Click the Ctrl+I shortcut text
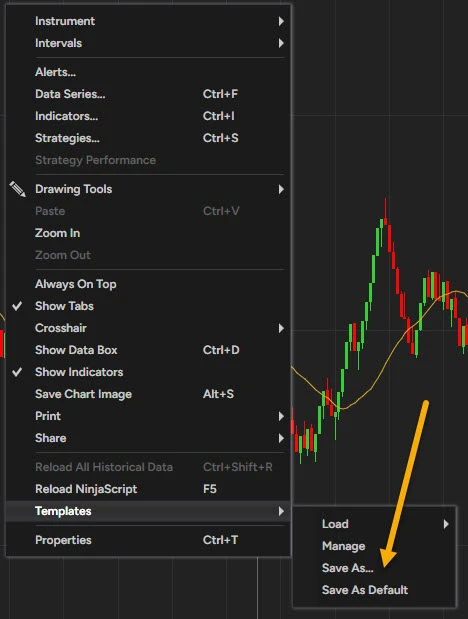 click(218, 116)
